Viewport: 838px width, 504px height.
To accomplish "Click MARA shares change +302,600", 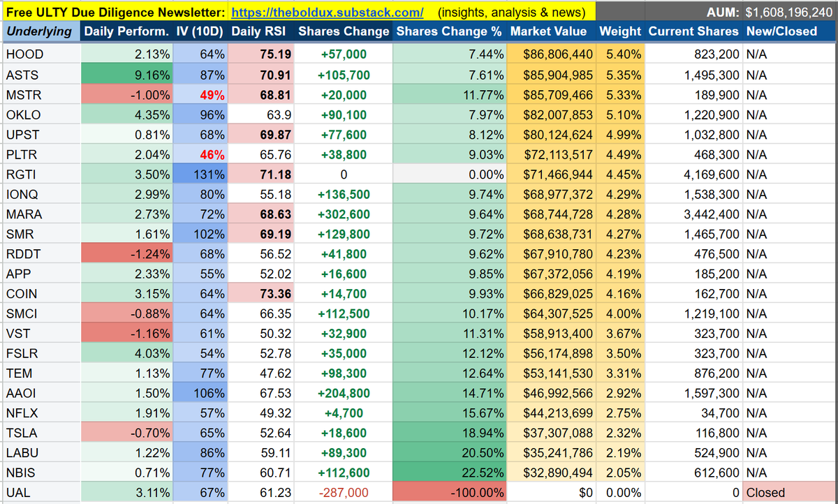I will click(x=343, y=214).
